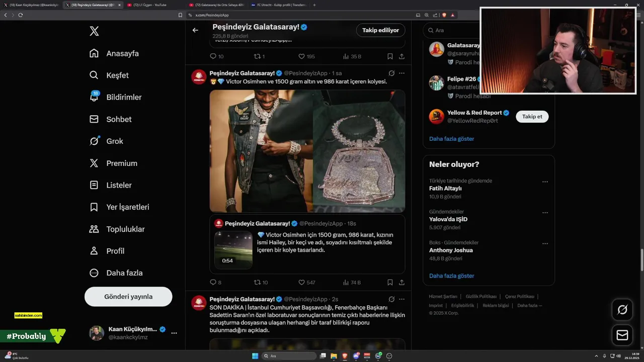Switch to Galatasaray'da Orta Sahaya YouTube tab

[x=217, y=5]
